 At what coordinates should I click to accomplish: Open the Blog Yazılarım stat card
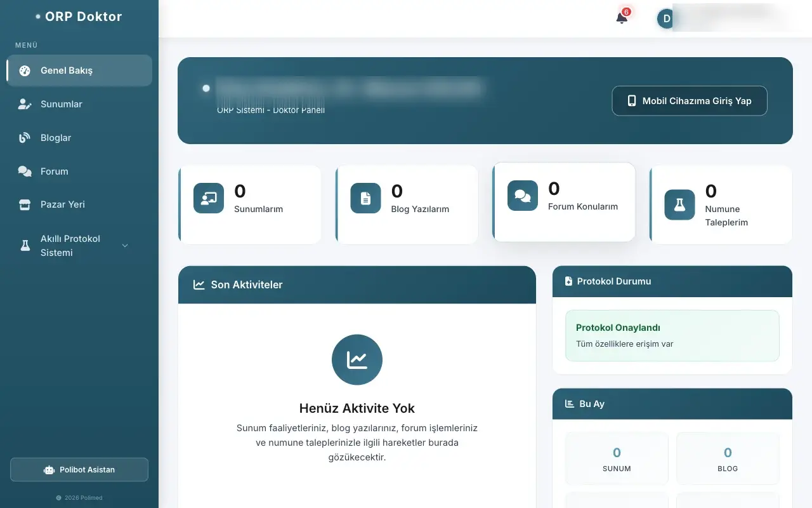click(407, 204)
